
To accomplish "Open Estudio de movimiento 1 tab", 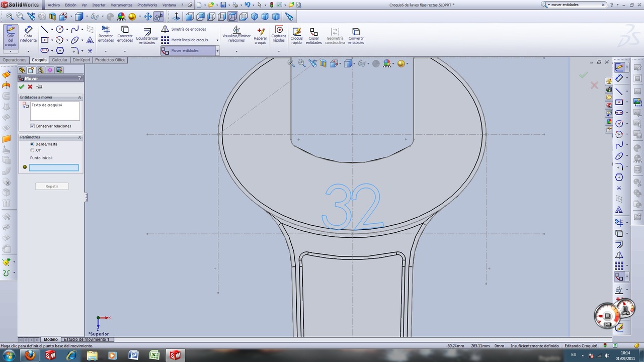I will 87,339.
